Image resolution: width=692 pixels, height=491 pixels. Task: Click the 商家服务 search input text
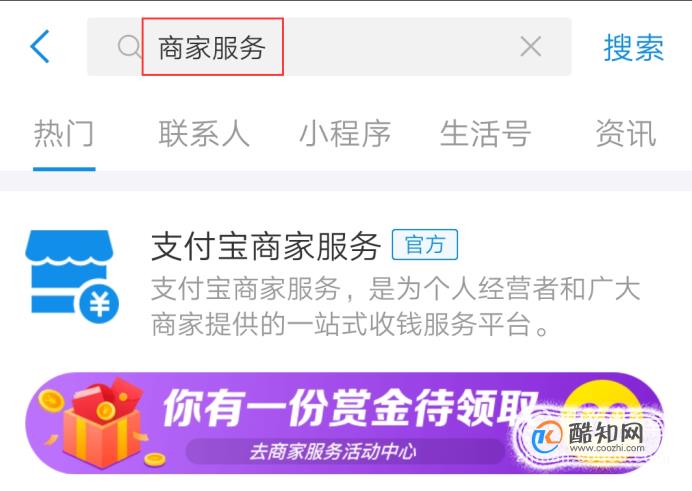(x=212, y=48)
